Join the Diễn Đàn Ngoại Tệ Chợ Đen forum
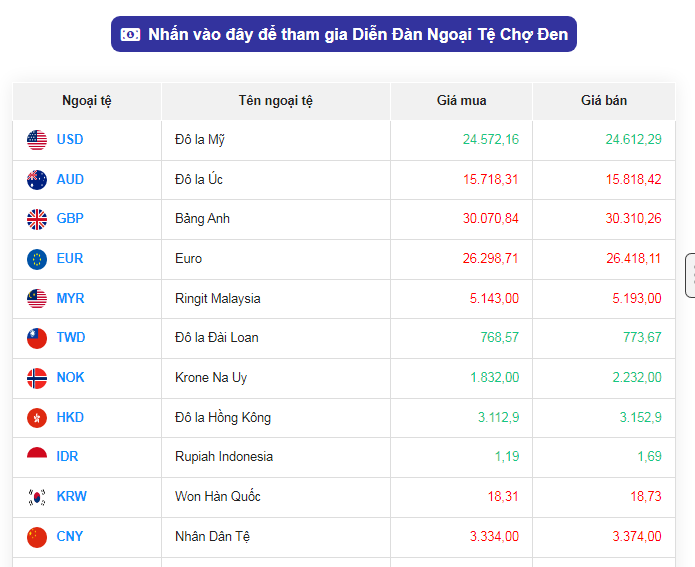 (344, 35)
